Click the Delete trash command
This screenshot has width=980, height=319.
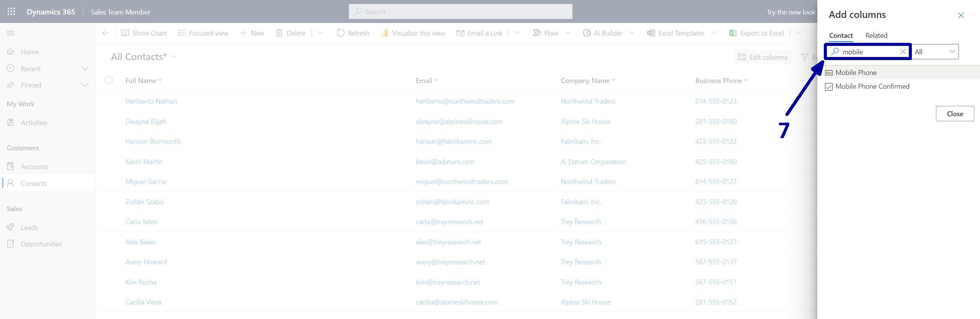click(x=291, y=33)
